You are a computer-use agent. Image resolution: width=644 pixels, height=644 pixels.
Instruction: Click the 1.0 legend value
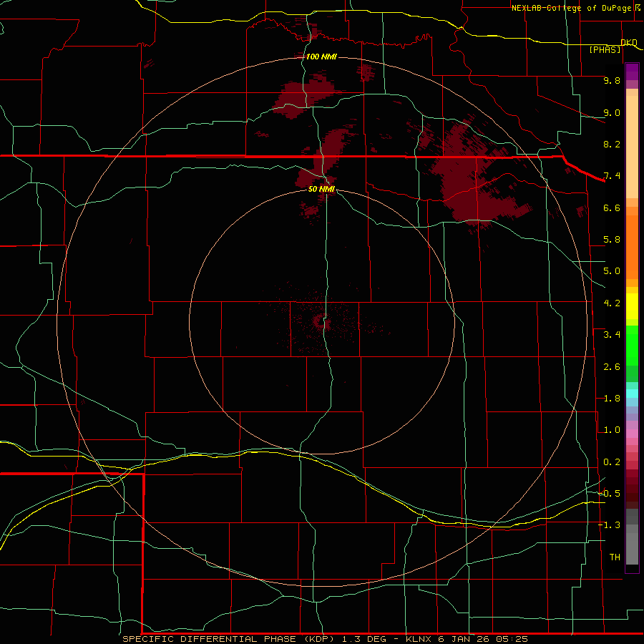[x=612, y=430]
